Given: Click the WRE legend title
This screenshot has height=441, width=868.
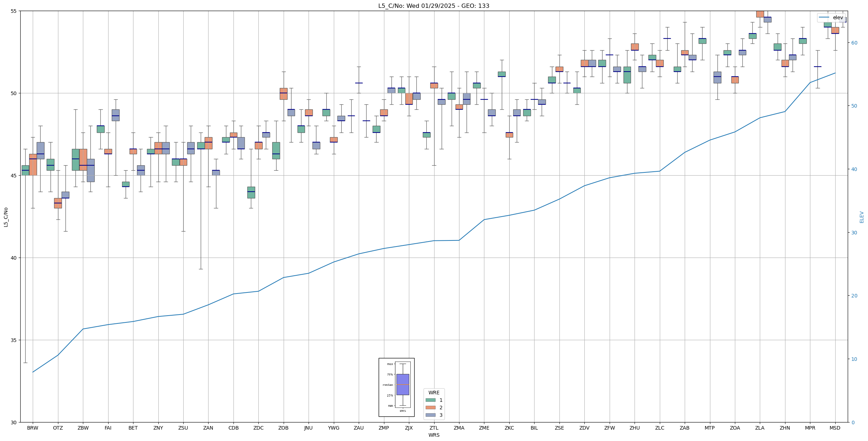Looking at the screenshot, I should tap(434, 393).
